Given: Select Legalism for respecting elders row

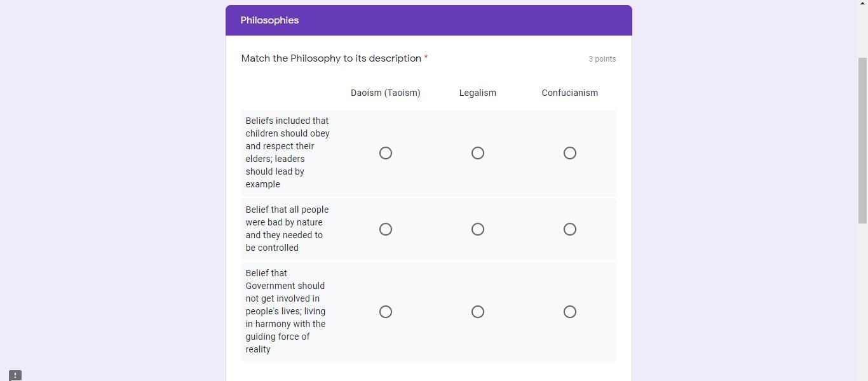Looking at the screenshot, I should pyautogui.click(x=478, y=153).
